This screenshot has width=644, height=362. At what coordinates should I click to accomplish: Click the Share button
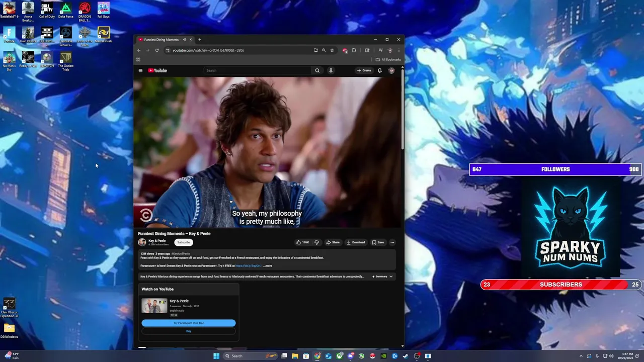333,242
